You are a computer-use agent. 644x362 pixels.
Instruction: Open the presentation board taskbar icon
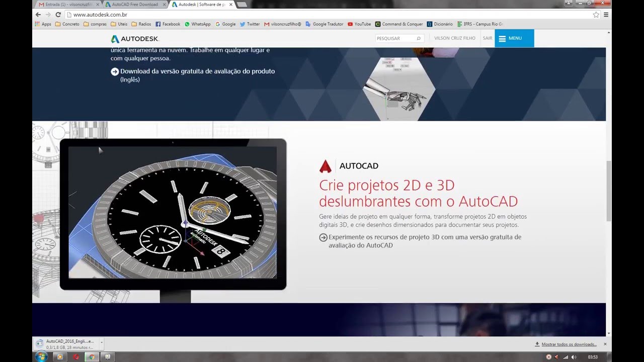(x=107, y=357)
